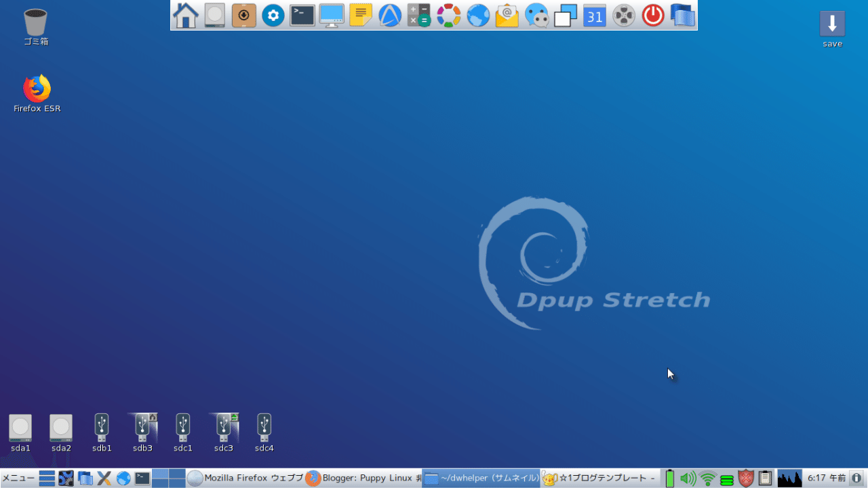The width and height of the screenshot is (868, 488).
Task: Open the calculator icon in dock
Action: (419, 15)
